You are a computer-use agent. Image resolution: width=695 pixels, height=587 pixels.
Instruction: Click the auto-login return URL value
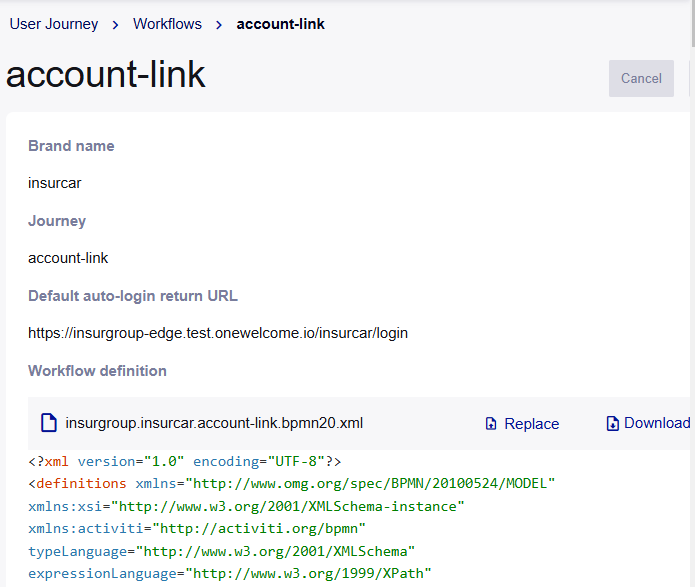218,333
